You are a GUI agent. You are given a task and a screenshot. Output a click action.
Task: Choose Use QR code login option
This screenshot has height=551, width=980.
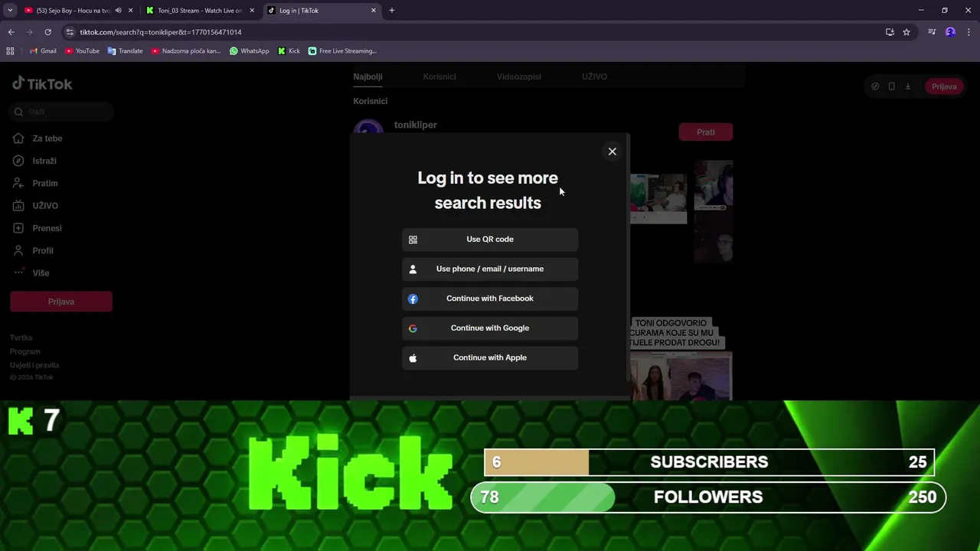pos(490,240)
